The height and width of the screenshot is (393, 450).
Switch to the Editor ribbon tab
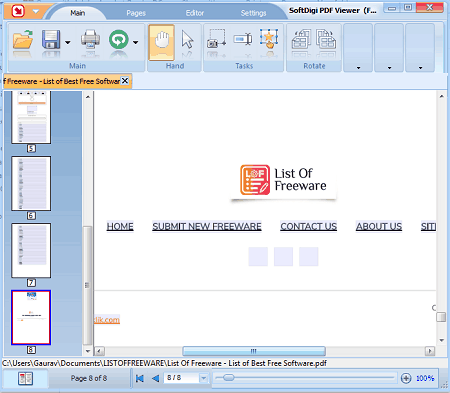coord(195,13)
